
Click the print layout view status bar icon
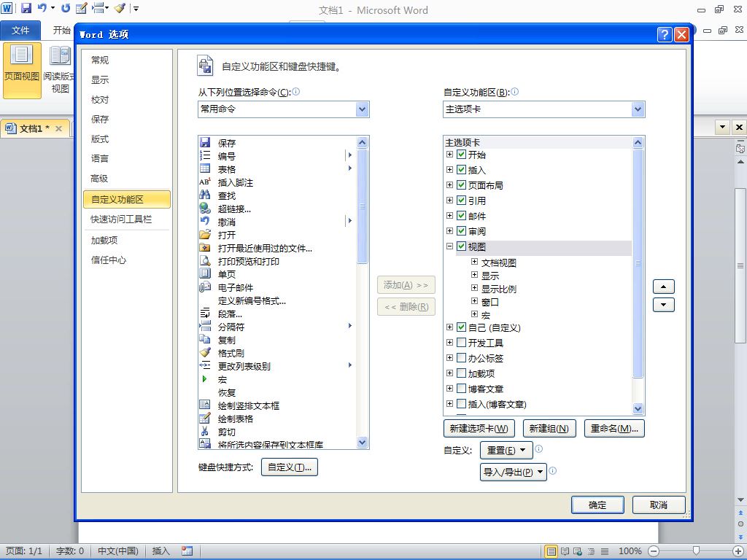(551, 551)
